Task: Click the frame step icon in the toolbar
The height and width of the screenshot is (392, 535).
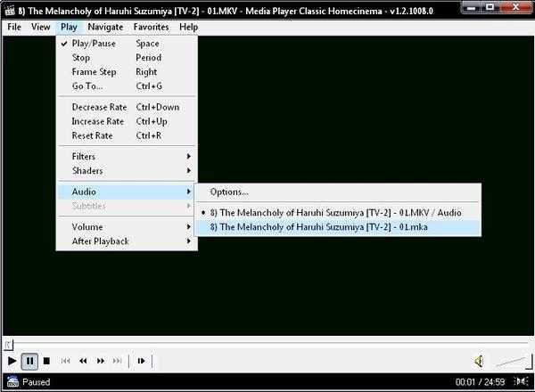Action: coord(141,361)
